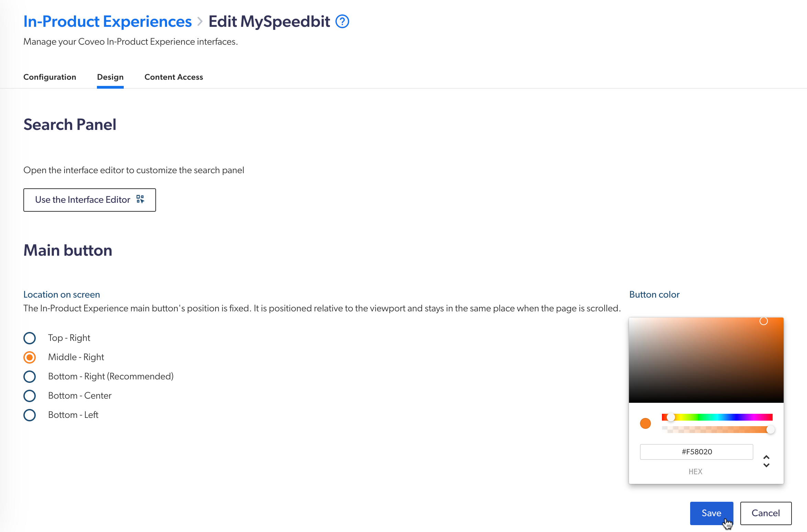Switch to the Content Access tab
The width and height of the screenshot is (807, 532).
tap(174, 77)
